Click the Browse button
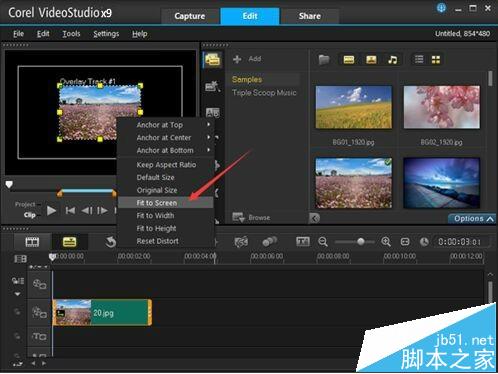Viewport: 498px width, 374px height. 252,217
